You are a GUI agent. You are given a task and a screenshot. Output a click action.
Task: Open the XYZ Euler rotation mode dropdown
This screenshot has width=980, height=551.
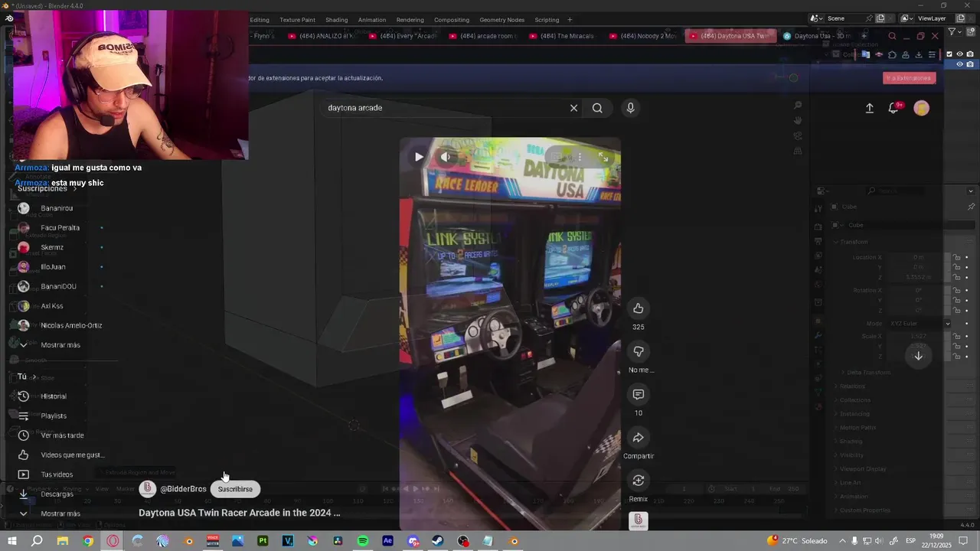click(919, 324)
